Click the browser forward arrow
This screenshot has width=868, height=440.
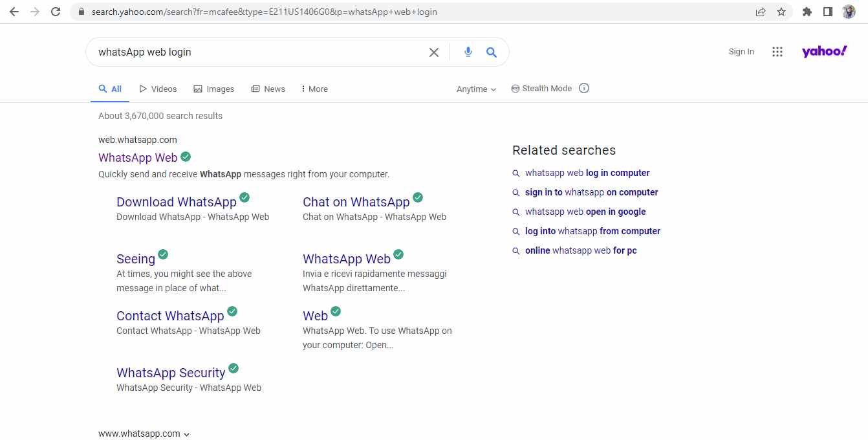point(35,12)
